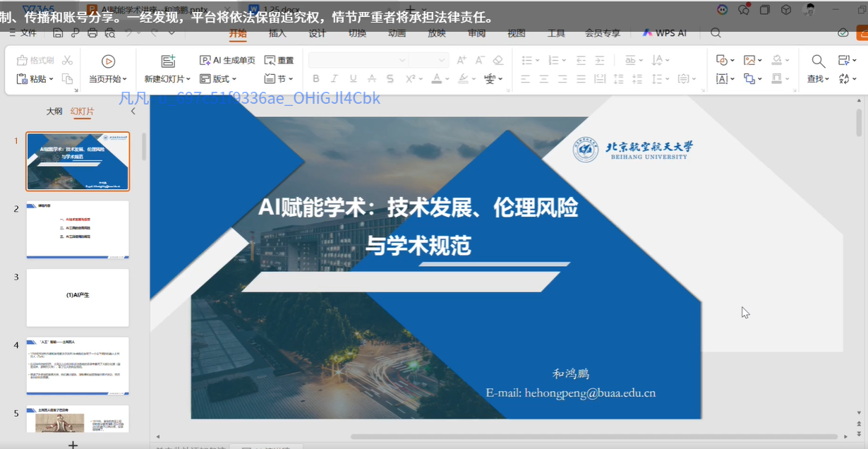Image resolution: width=868 pixels, height=449 pixels.
Task: Click the print icon in quick access toolbar
Action: [x=93, y=33]
